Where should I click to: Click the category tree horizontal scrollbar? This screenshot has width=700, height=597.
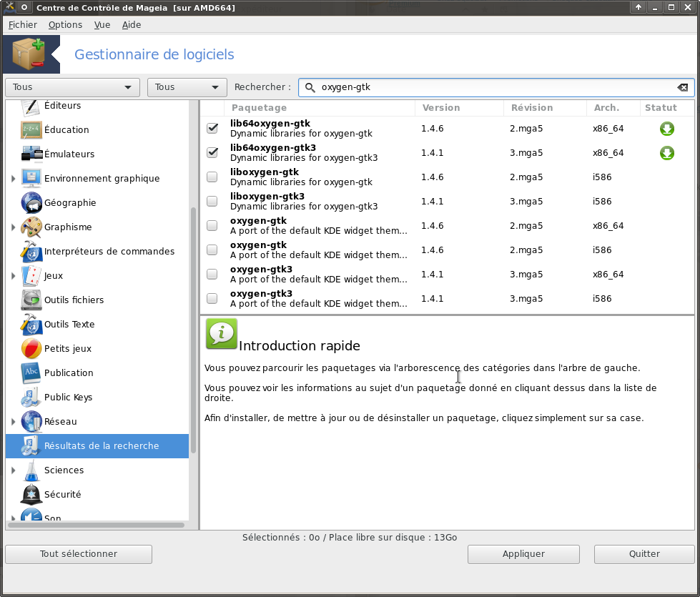[96, 525]
